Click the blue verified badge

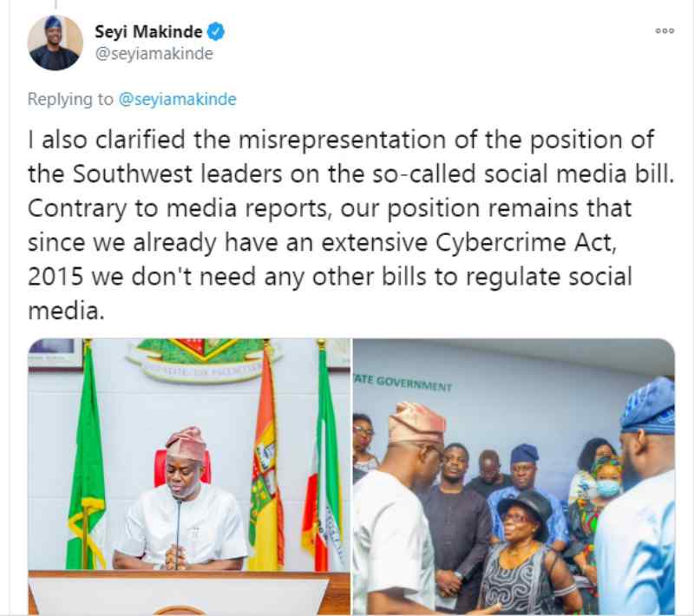[x=216, y=32]
